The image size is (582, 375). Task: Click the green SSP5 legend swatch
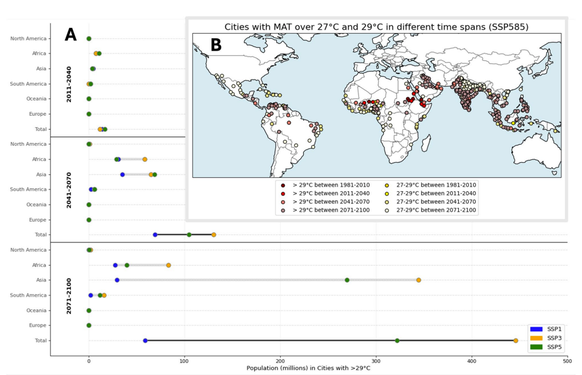tap(536, 347)
